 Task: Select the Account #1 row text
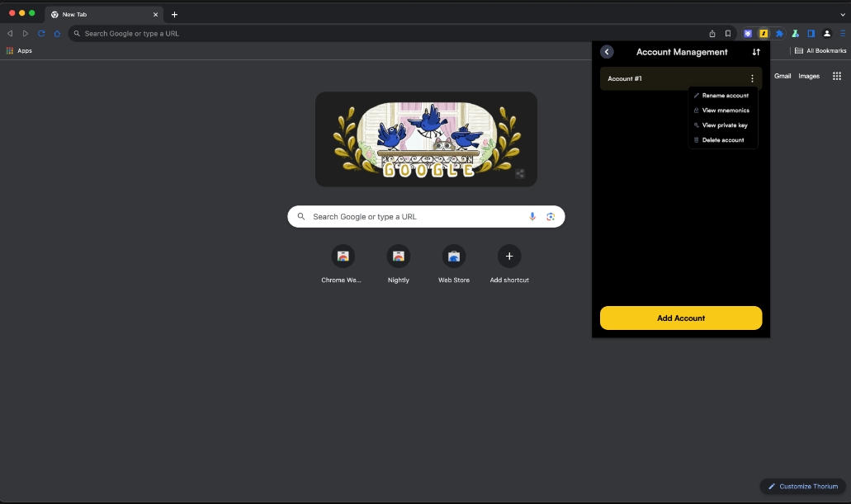point(625,78)
